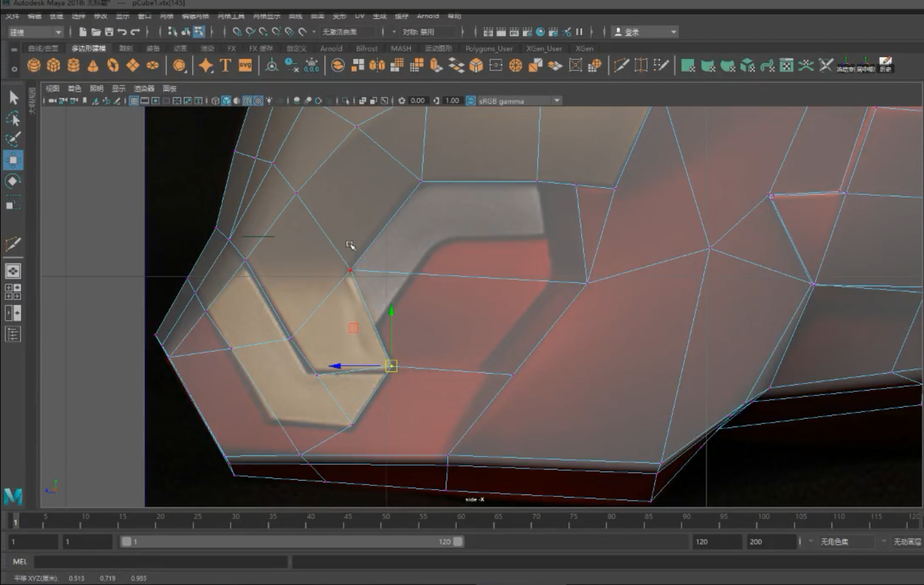
Task: Toggle the film gate panel icon
Action: click(145, 100)
